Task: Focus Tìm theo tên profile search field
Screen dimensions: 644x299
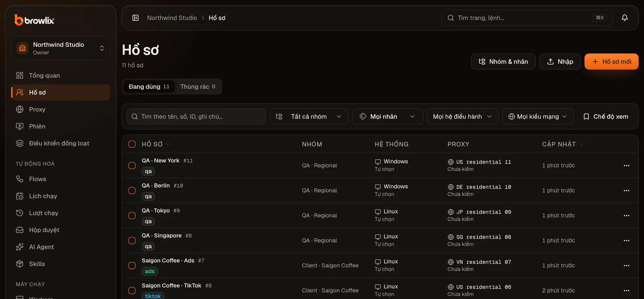Action: (x=196, y=117)
